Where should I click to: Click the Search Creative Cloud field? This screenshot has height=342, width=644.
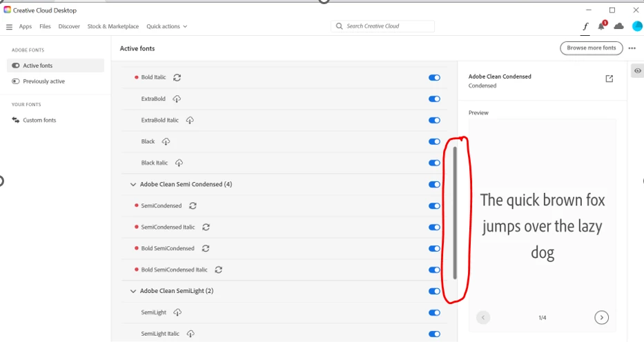pos(383,26)
